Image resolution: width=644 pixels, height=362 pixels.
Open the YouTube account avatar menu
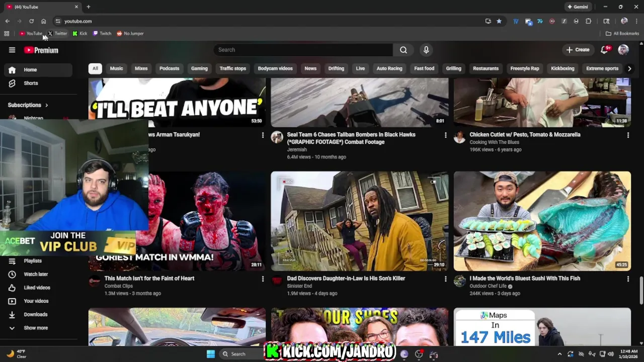point(623,49)
